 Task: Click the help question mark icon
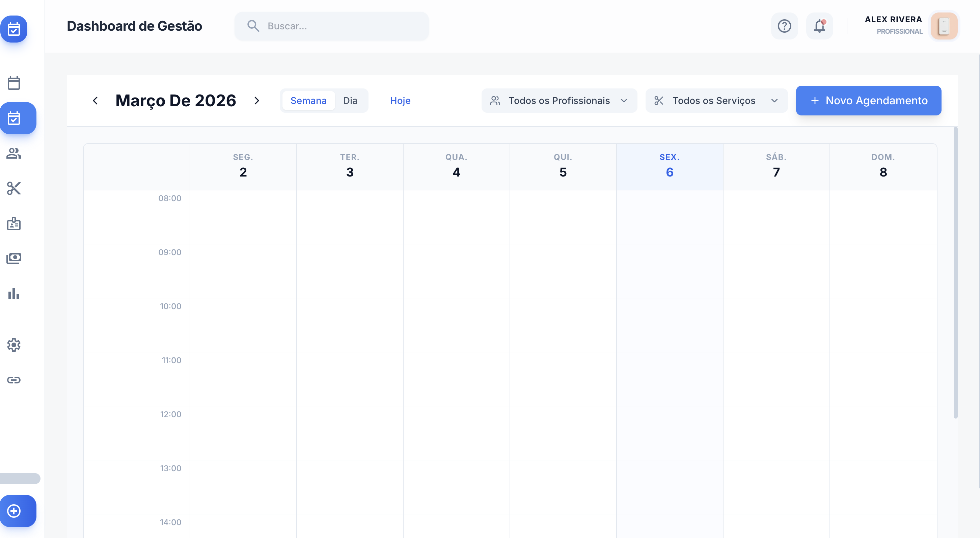click(784, 26)
